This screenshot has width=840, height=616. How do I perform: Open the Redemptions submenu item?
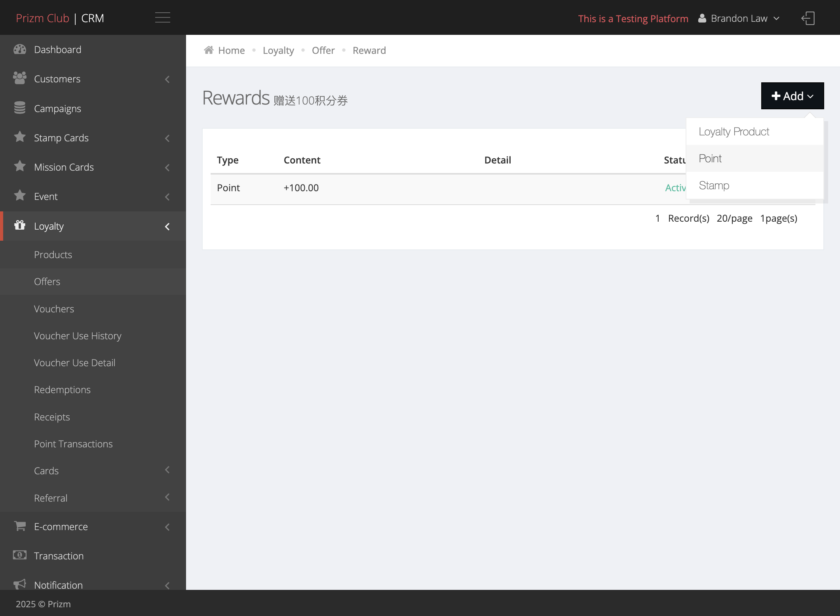(x=93, y=390)
